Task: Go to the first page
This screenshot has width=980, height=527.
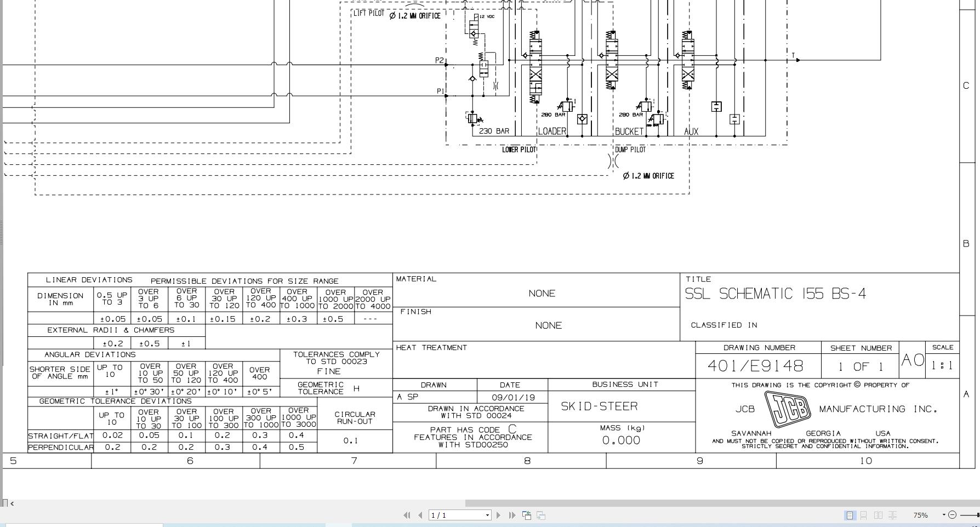Action: pos(406,515)
